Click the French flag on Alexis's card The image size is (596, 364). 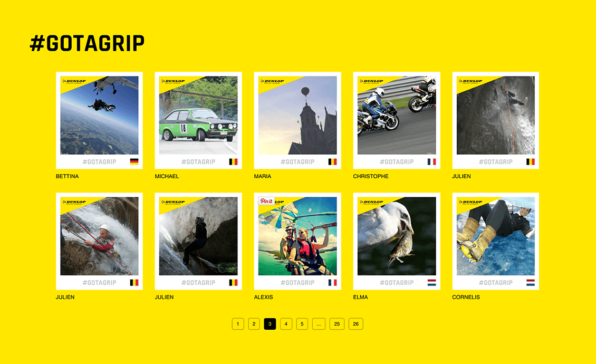click(332, 283)
